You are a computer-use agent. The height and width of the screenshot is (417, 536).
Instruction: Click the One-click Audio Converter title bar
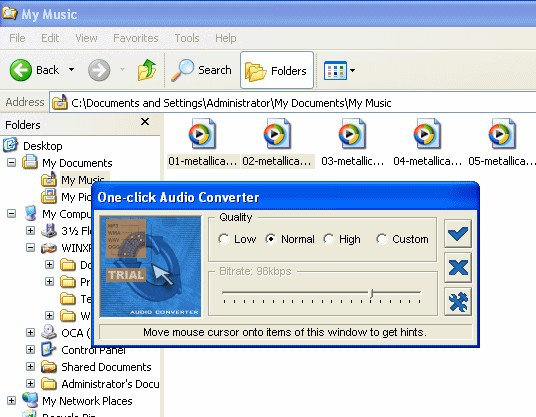pos(285,197)
